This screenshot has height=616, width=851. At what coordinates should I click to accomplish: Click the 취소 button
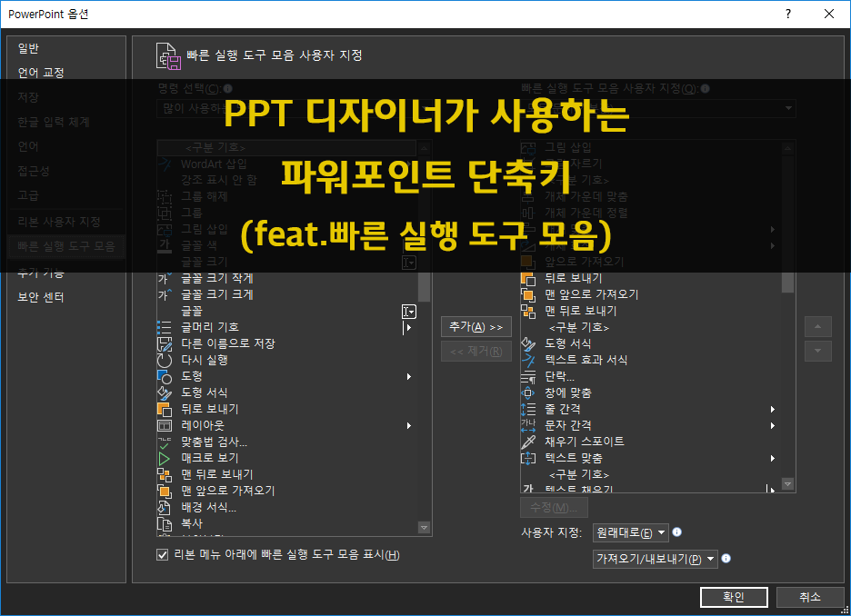pos(810,597)
